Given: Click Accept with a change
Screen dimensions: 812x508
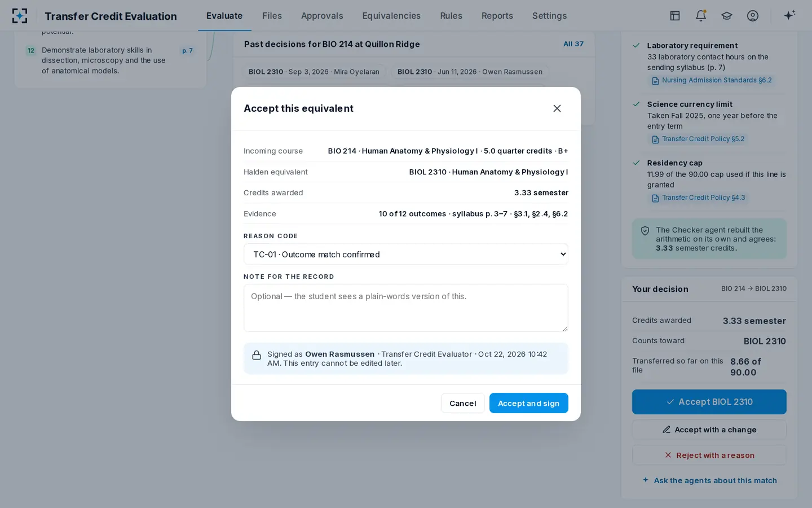Looking at the screenshot, I should pos(709,430).
